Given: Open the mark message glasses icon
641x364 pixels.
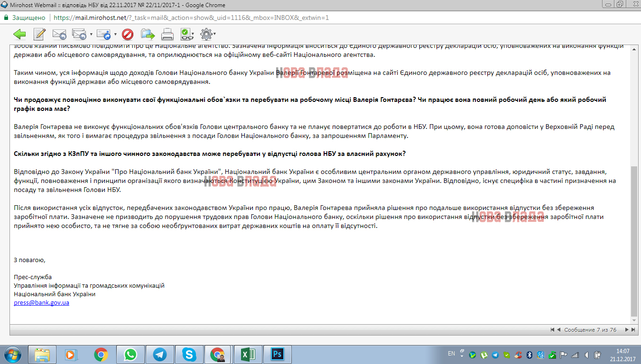Looking at the screenshot, I should tap(186, 34).
